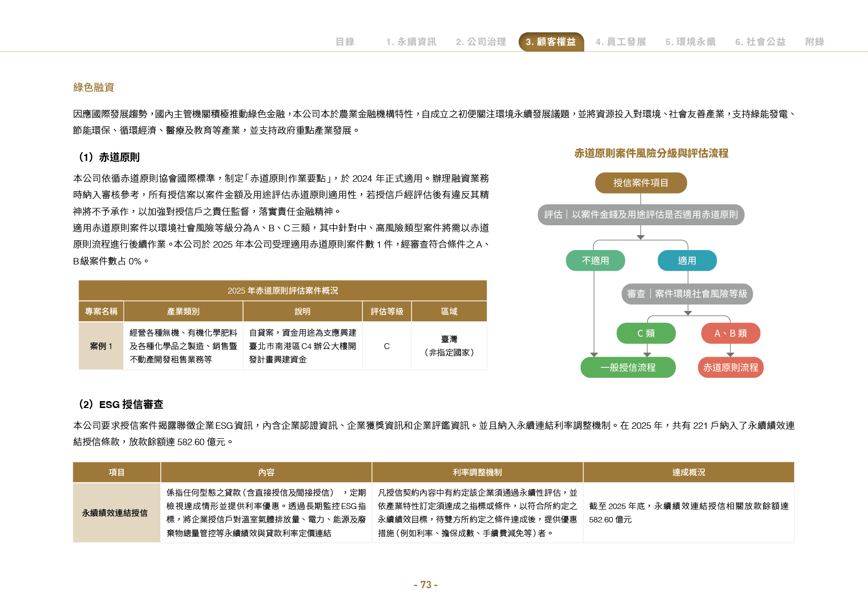Click the red A、B 類 node
This screenshot has height=614, width=868.
730,333
